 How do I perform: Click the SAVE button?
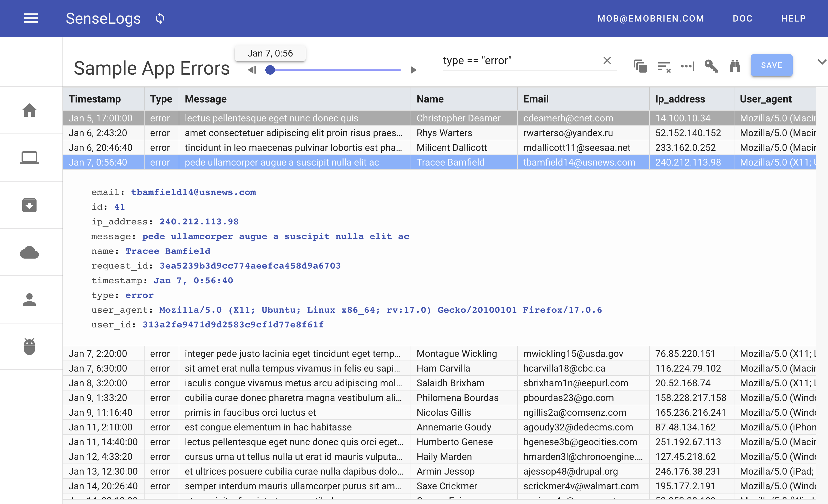pyautogui.click(x=771, y=65)
